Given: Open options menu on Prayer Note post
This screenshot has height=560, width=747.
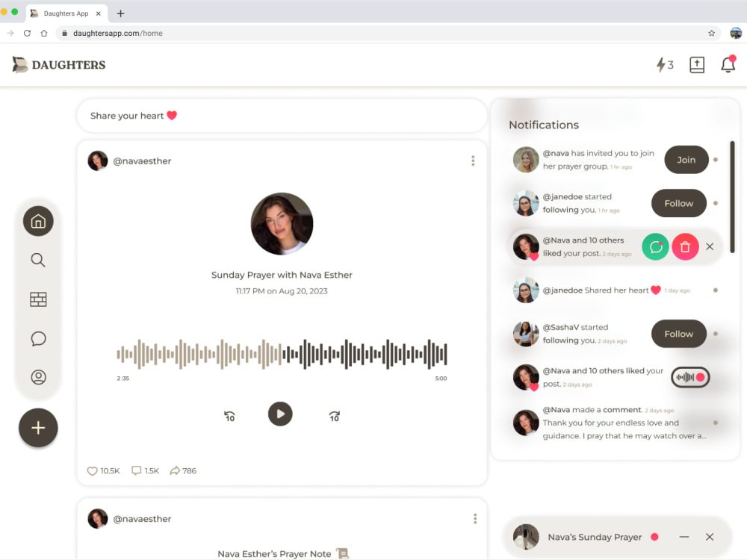Looking at the screenshot, I should (x=475, y=519).
